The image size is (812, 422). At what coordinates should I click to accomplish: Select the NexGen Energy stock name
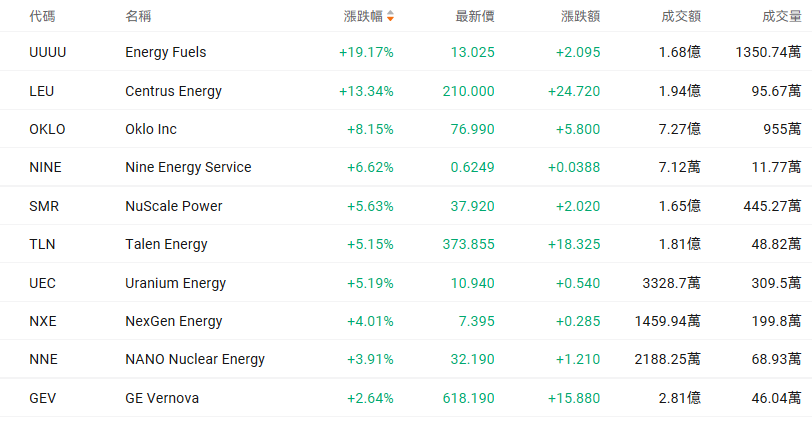[x=174, y=321]
